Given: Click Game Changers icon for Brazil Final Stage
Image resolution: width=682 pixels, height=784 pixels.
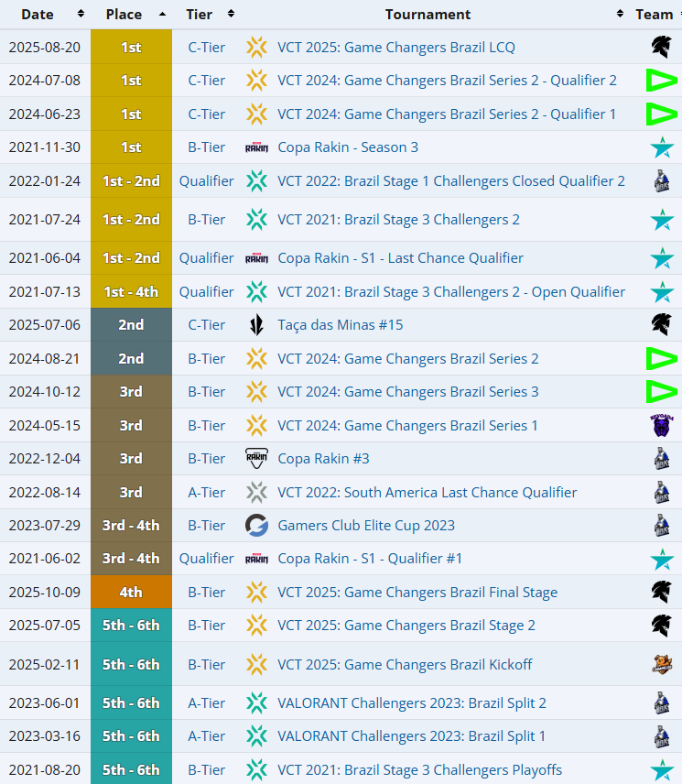Looking at the screenshot, I should 257,593.
